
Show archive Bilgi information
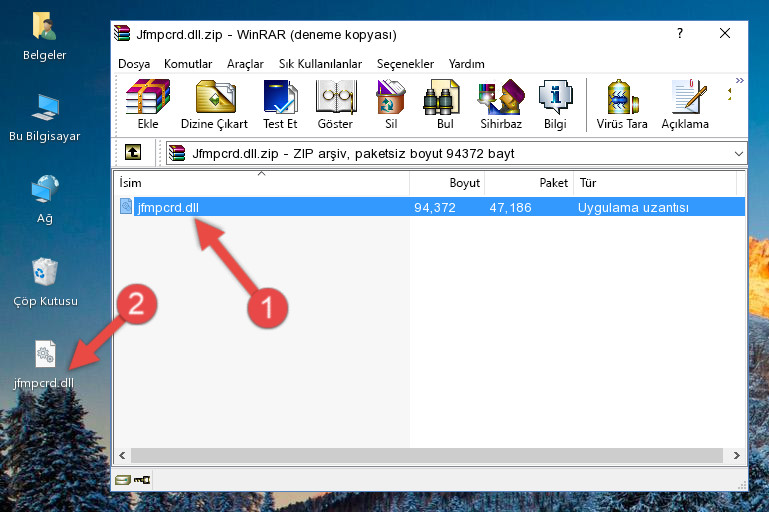click(x=555, y=104)
